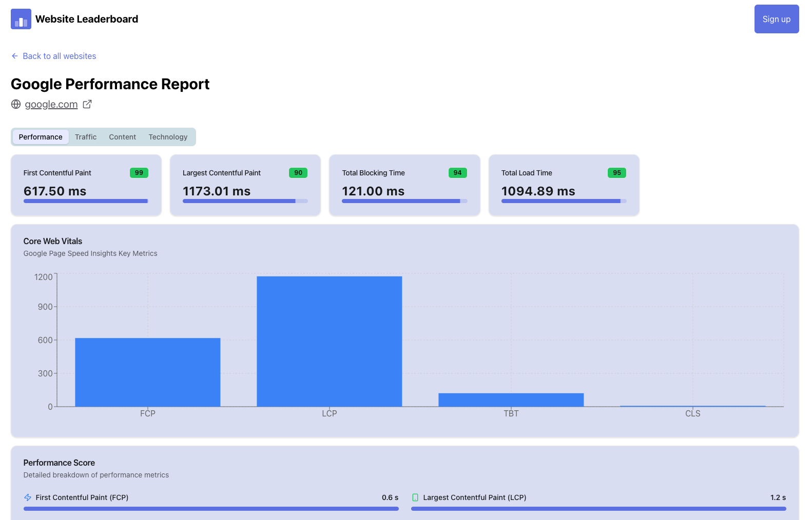Switch to the Performance tab
Screen dimensions: 812x520
[x=41, y=137]
